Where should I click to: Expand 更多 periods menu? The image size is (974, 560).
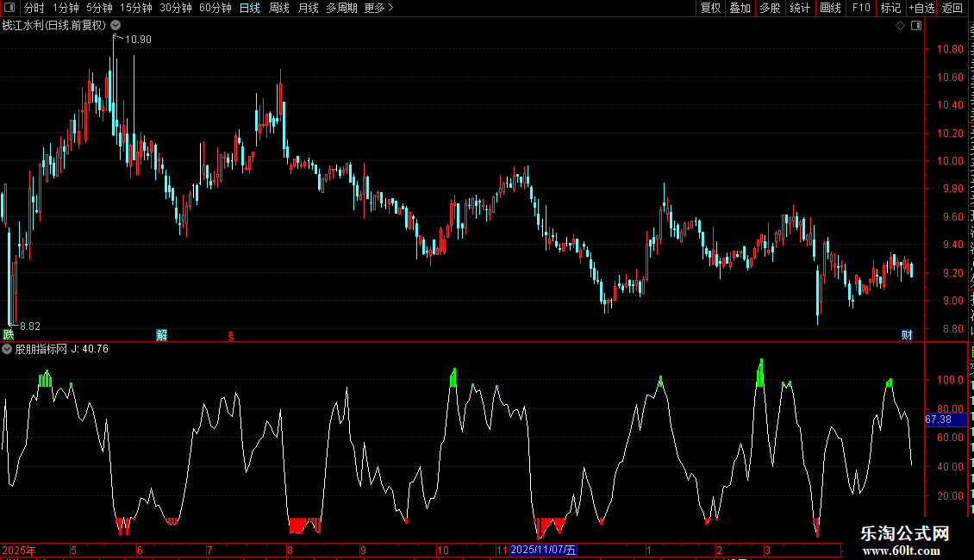click(378, 8)
